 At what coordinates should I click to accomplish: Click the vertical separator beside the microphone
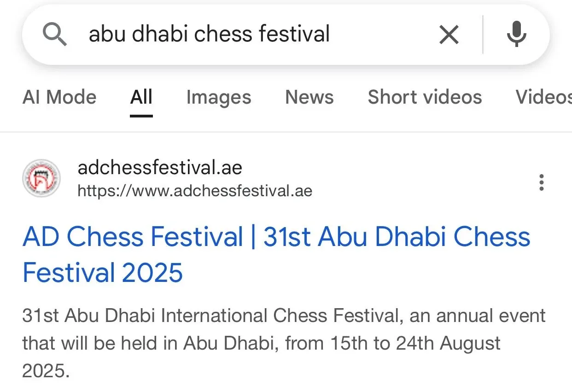pos(483,35)
